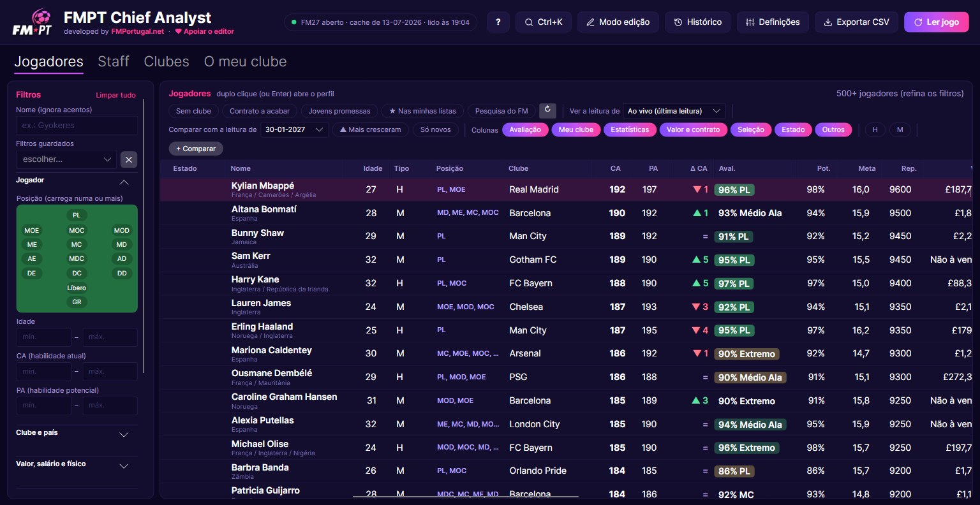This screenshot has height=505, width=980.
Task: Open Definições settings
Action: click(773, 22)
